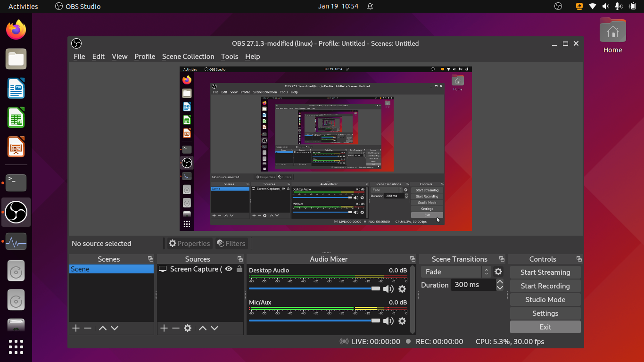Viewport: 644px width, 362px height.
Task: Click the 'No source selected' text
Action: click(x=101, y=244)
